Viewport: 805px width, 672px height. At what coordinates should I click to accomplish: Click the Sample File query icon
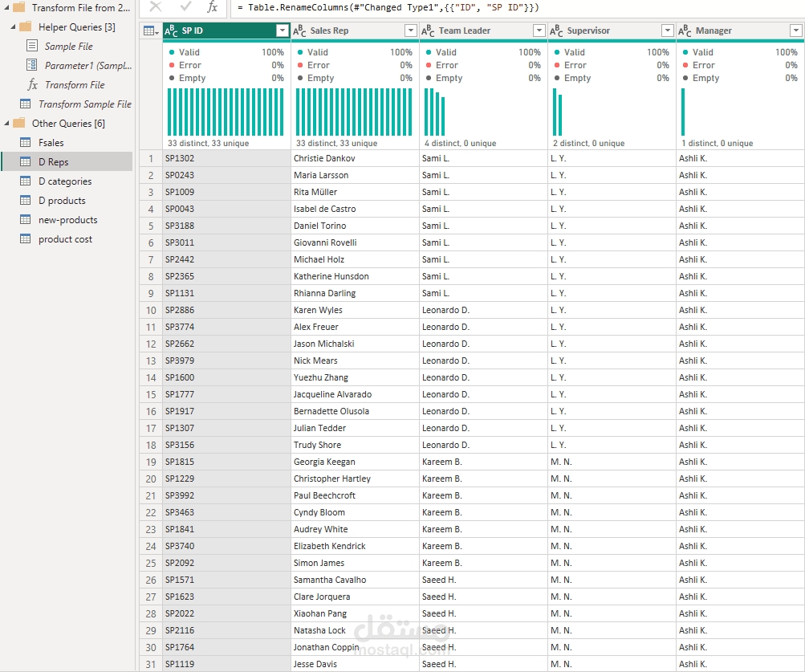32,46
